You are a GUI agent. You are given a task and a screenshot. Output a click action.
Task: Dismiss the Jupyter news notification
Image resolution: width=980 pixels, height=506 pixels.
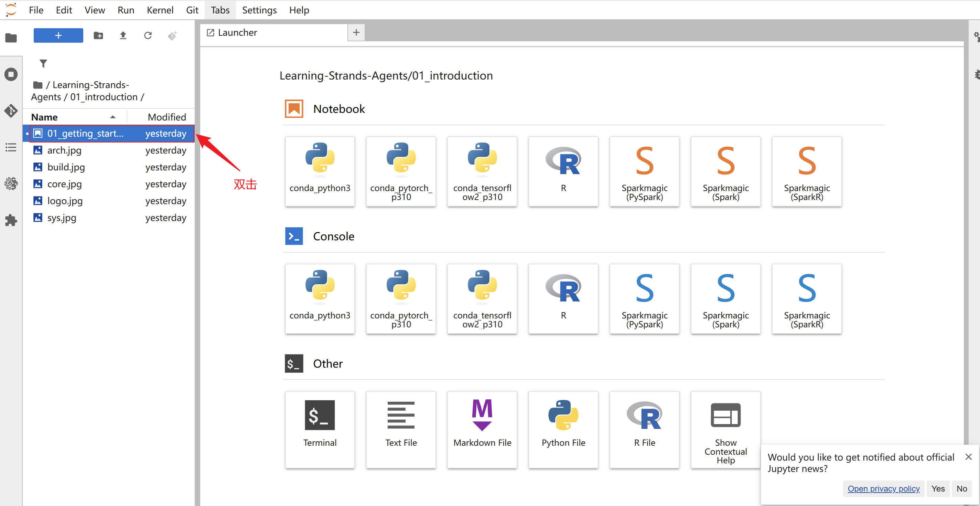pos(968,456)
